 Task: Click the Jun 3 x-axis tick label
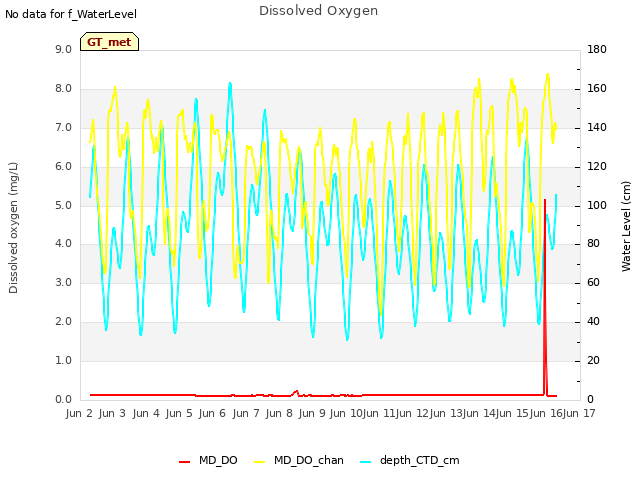tap(112, 413)
